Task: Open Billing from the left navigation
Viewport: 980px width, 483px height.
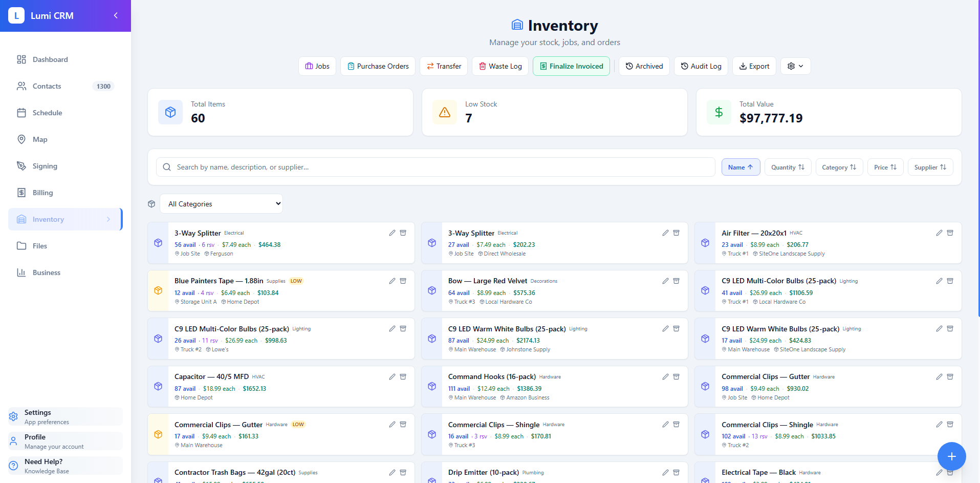Action: 41,192
